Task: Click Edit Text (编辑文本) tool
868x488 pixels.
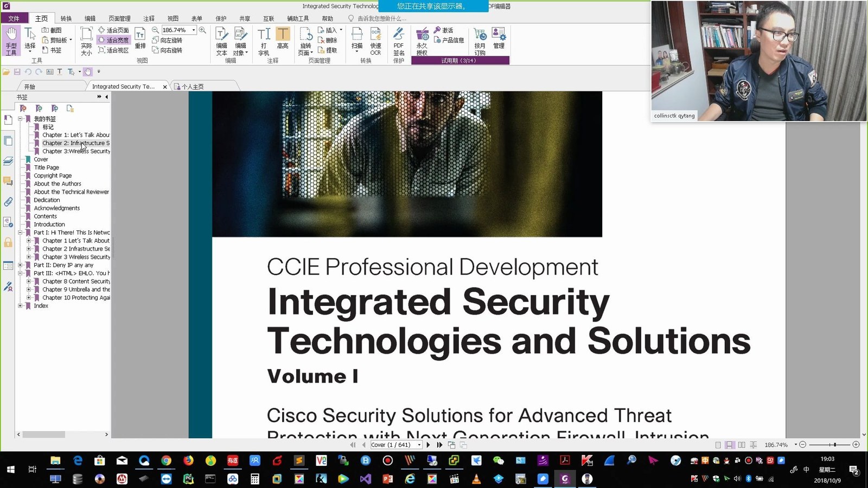Action: [222, 41]
